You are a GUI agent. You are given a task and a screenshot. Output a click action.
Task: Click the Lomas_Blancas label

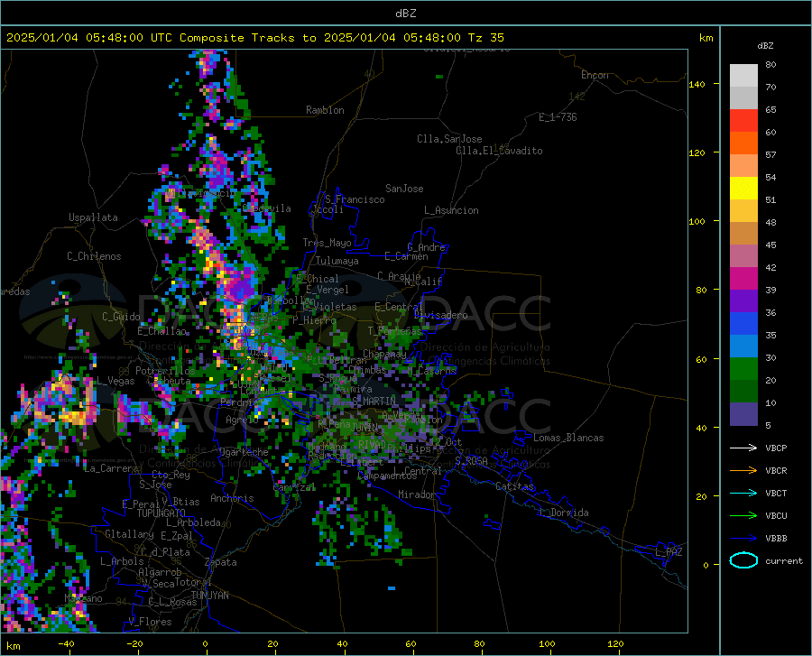pyautogui.click(x=568, y=438)
